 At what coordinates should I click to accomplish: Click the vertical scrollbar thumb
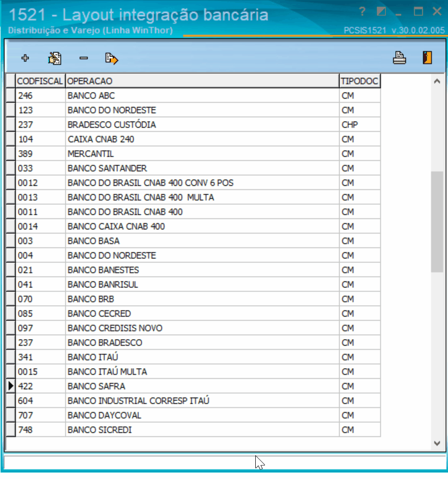[x=437, y=222]
